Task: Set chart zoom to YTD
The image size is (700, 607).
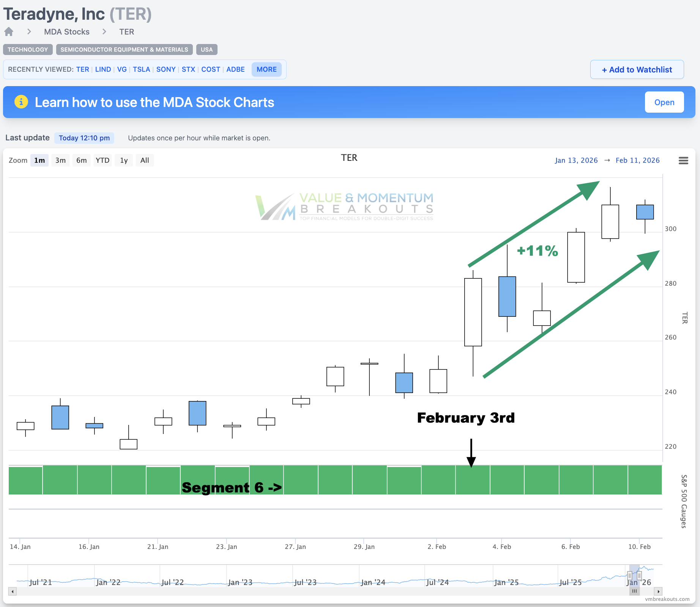Action: tap(102, 160)
